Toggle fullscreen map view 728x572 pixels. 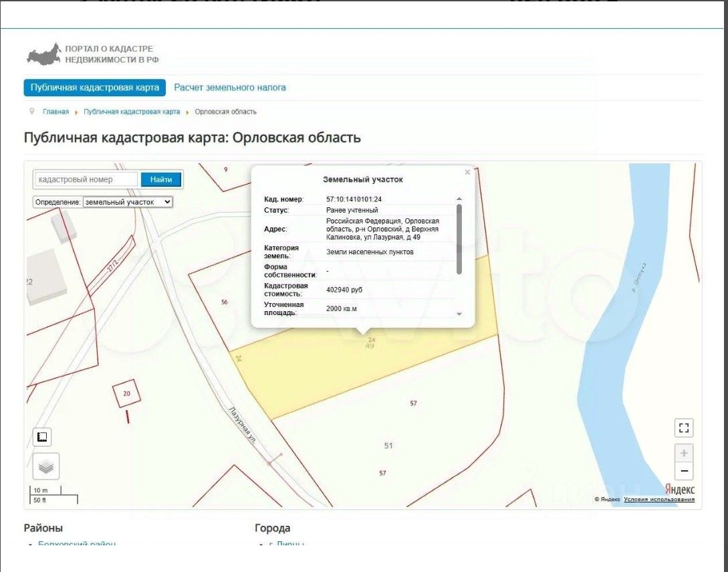click(x=683, y=427)
